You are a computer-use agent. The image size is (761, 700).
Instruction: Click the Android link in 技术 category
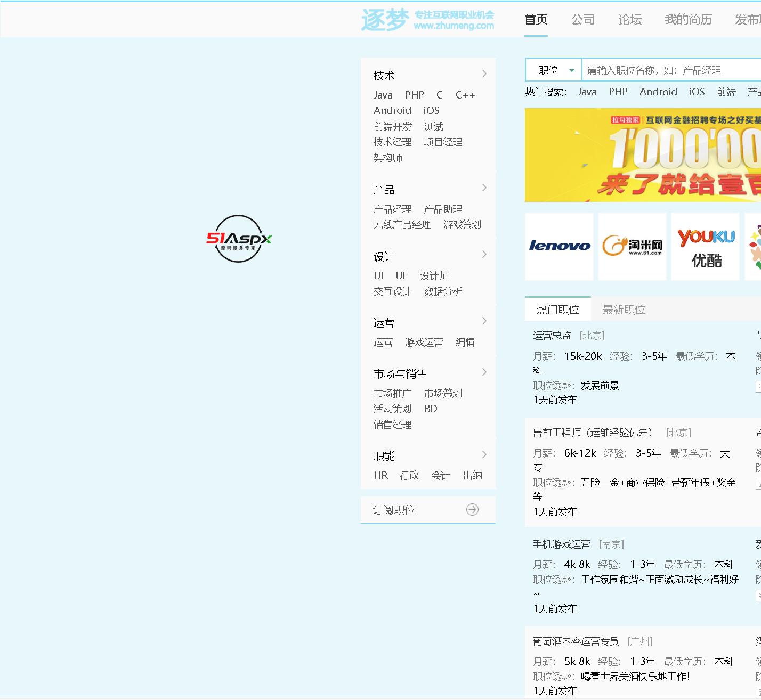coord(392,111)
